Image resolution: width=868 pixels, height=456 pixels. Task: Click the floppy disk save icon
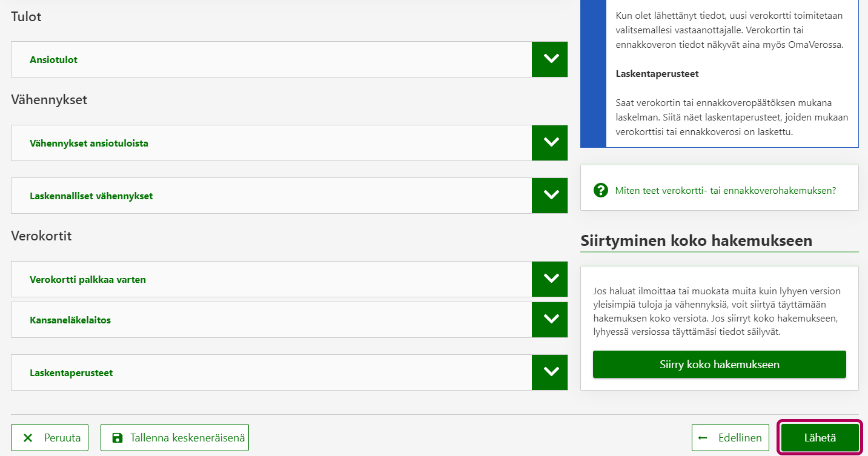pos(118,438)
